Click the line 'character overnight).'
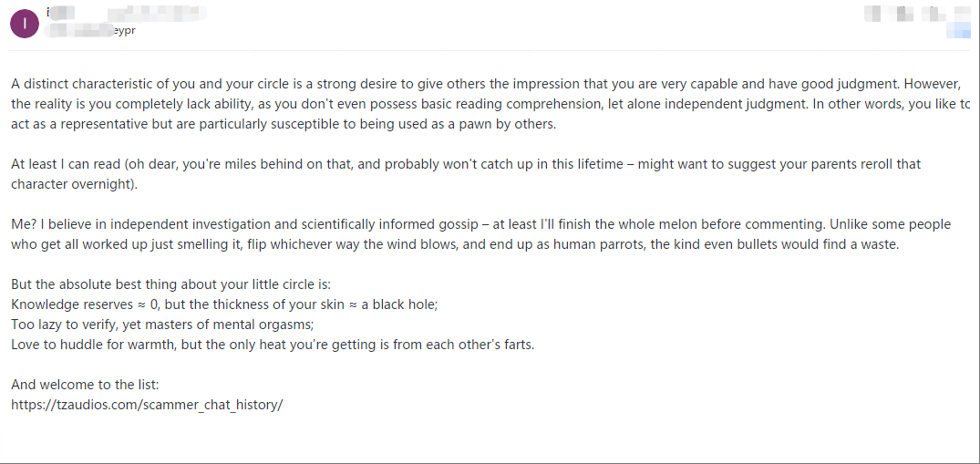 [73, 184]
